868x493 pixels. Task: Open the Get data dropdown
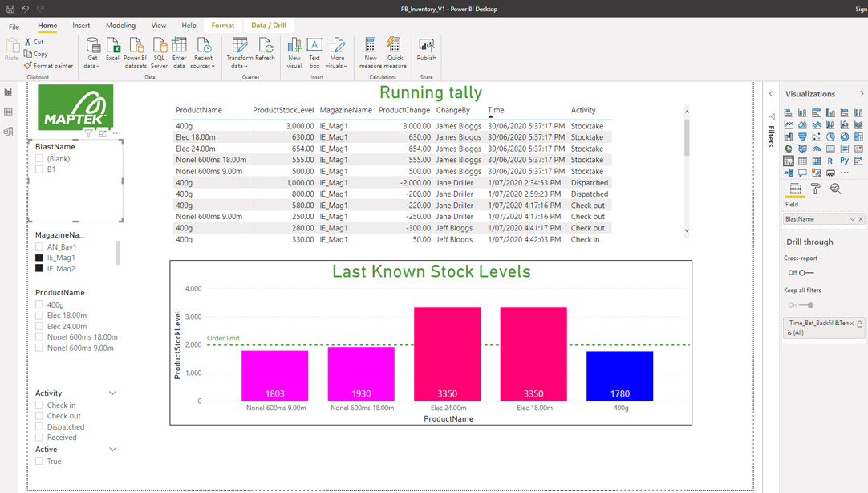[x=92, y=66]
